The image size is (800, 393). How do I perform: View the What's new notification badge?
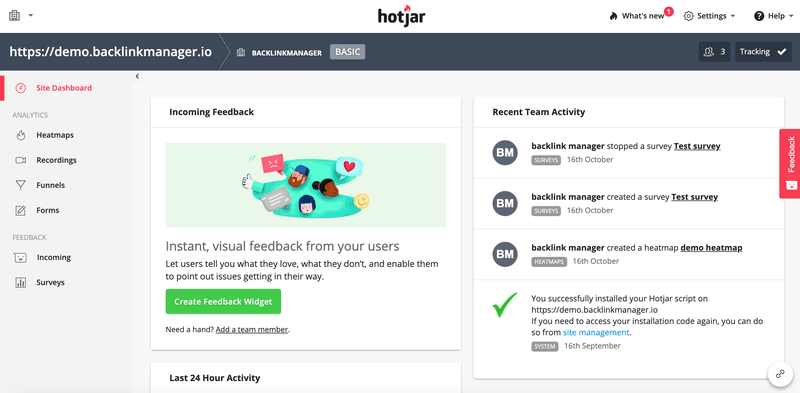pyautogui.click(x=668, y=11)
